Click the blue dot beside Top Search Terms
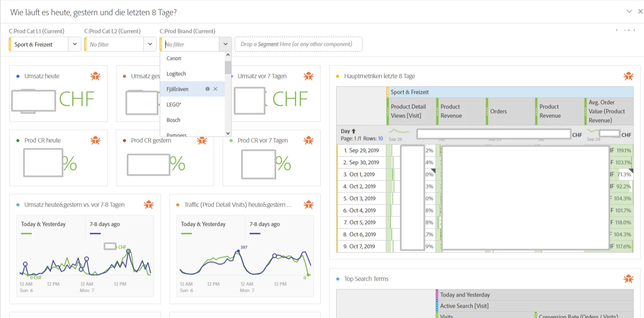644x318 pixels. (337, 279)
